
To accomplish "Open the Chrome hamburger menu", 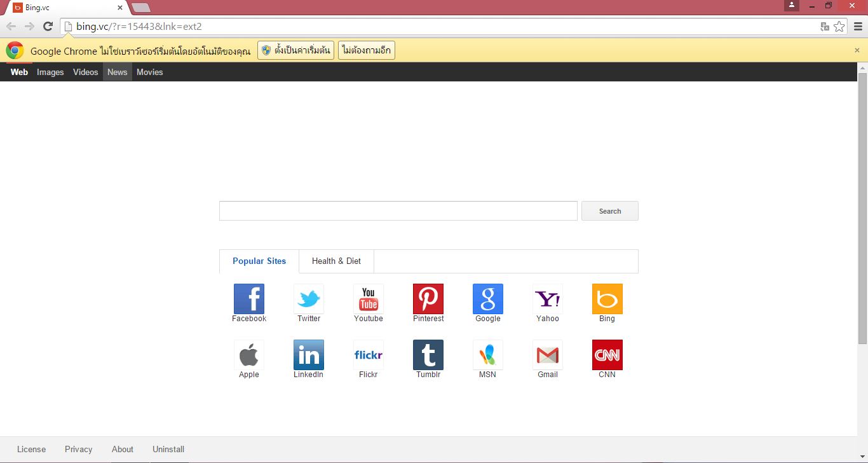I will (x=858, y=27).
